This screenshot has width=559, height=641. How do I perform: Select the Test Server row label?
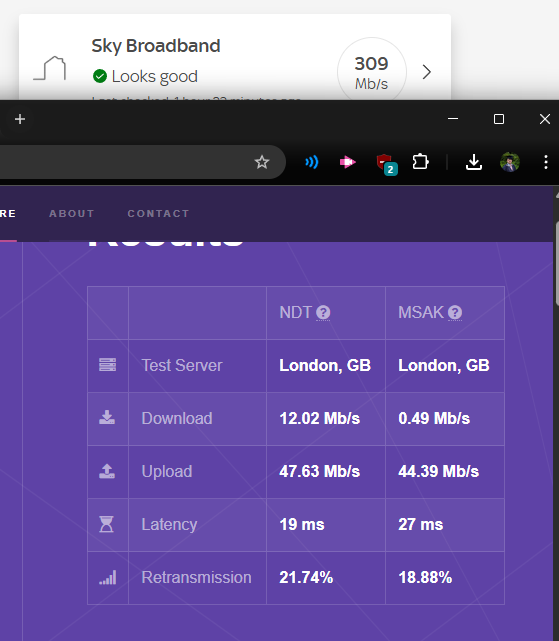[182, 365]
